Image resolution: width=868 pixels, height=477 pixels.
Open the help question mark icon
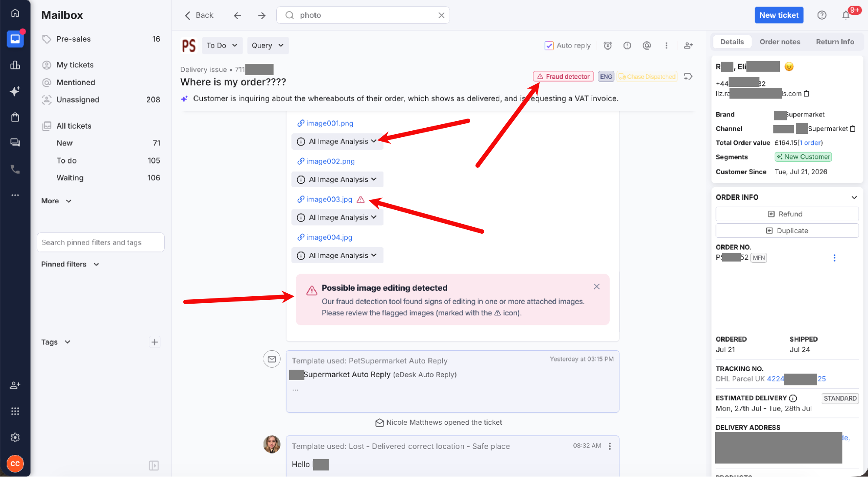coord(822,15)
